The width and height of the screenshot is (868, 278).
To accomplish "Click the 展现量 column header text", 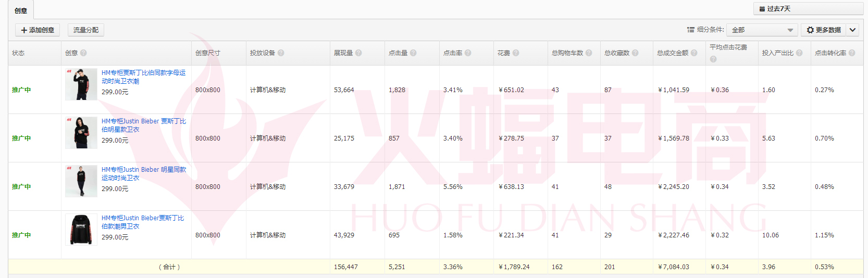I will point(343,53).
